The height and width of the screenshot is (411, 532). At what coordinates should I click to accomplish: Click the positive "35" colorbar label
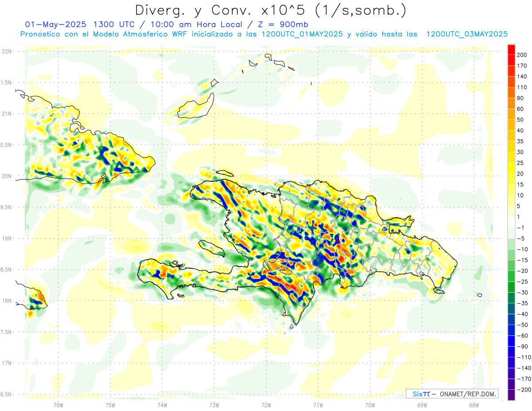point(520,141)
